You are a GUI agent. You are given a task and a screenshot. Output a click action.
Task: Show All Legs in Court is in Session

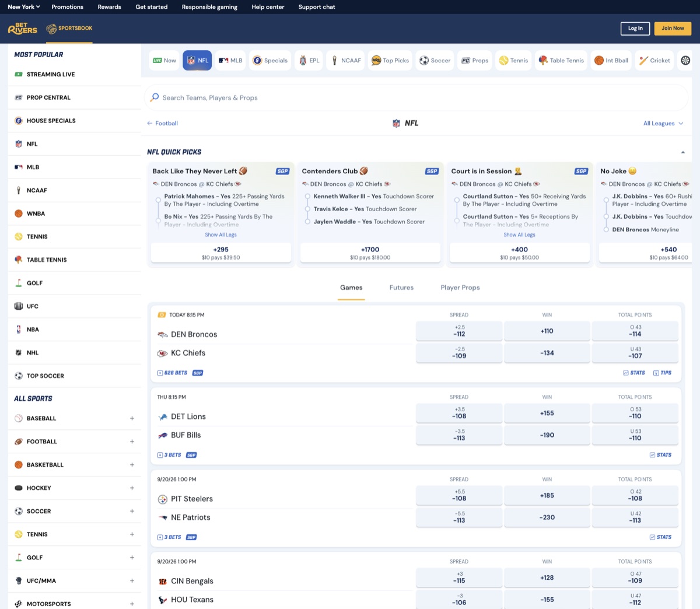tap(519, 235)
